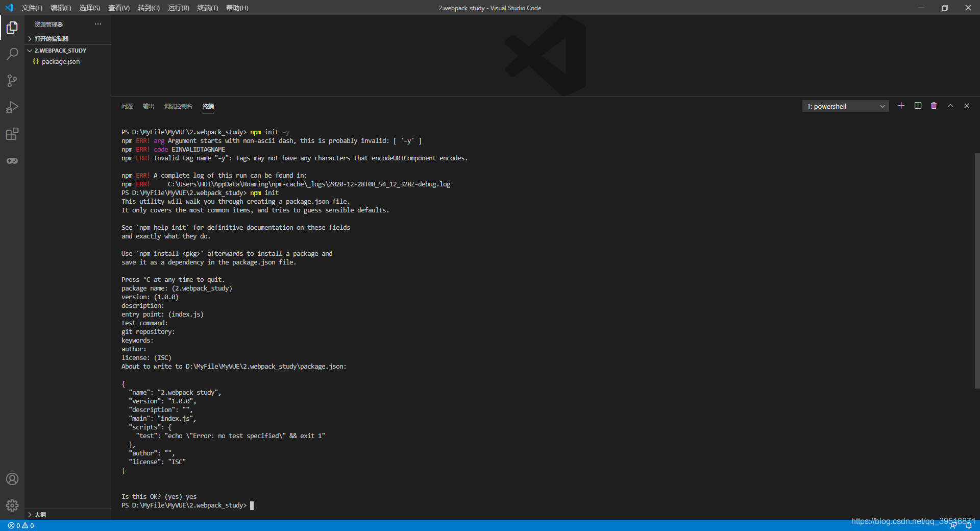
Task: Expand the 大纲 outline section
Action: coord(68,515)
